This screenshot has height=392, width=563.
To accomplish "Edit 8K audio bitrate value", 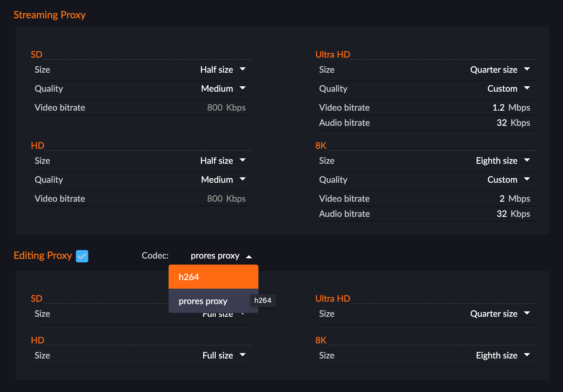I will (x=501, y=214).
